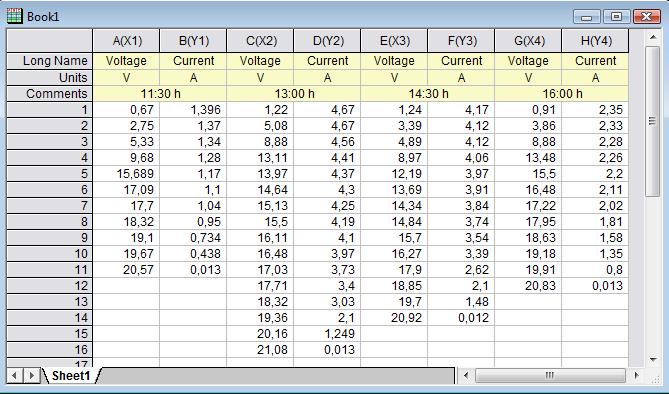The height and width of the screenshot is (394, 669).
Task: Select cell with value 0,012
Action: (461, 318)
